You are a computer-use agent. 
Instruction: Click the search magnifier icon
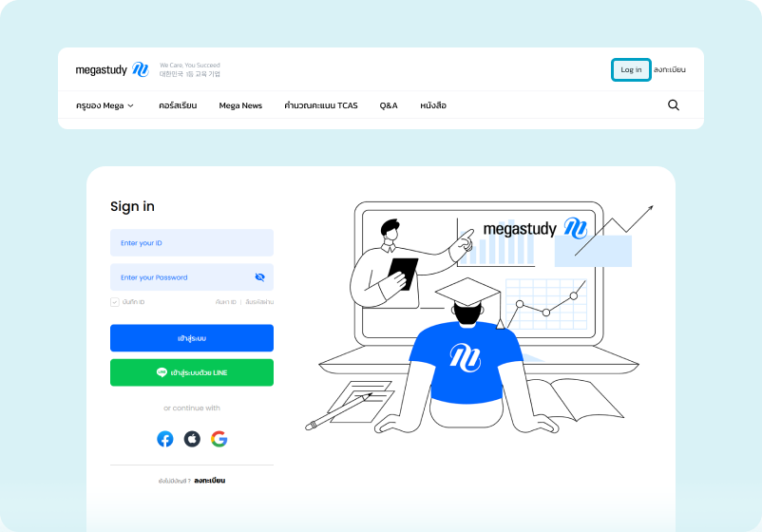click(x=673, y=104)
